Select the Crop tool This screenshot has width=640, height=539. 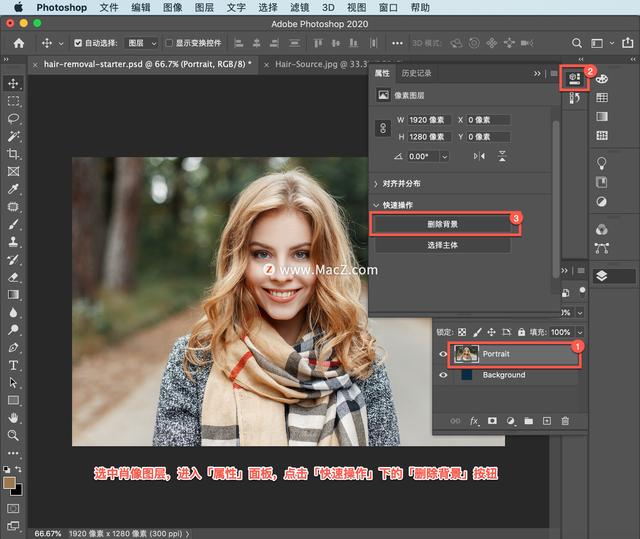[14, 154]
